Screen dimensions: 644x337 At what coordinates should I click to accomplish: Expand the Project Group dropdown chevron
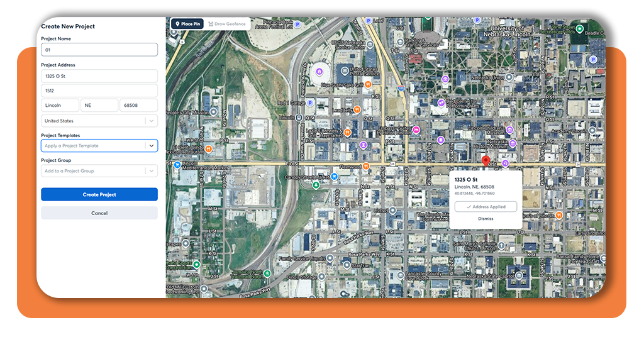click(x=152, y=171)
